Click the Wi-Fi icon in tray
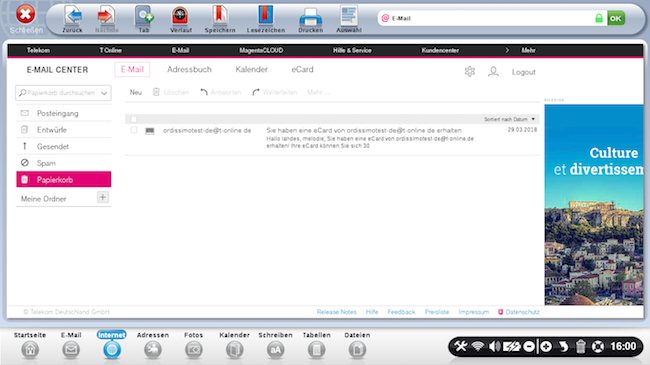 [478, 346]
